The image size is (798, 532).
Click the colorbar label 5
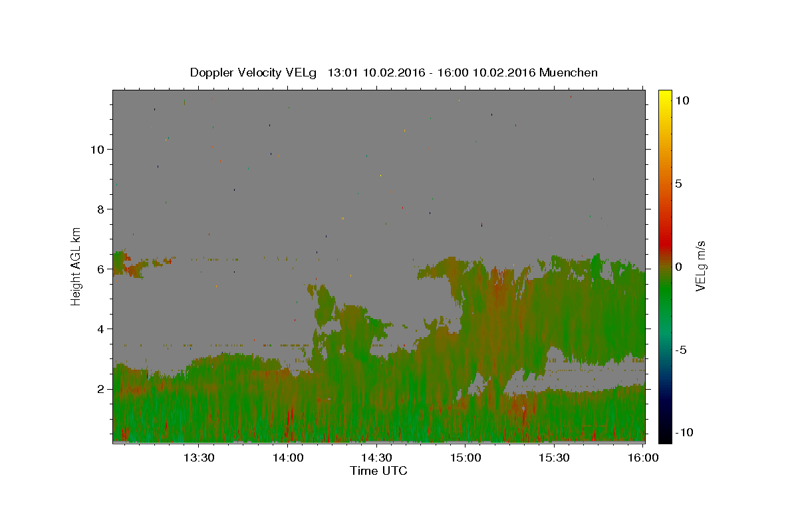[678, 184]
